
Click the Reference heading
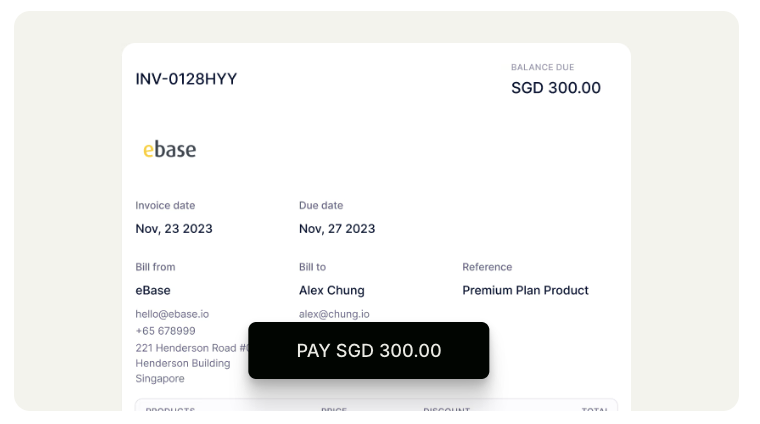point(487,267)
